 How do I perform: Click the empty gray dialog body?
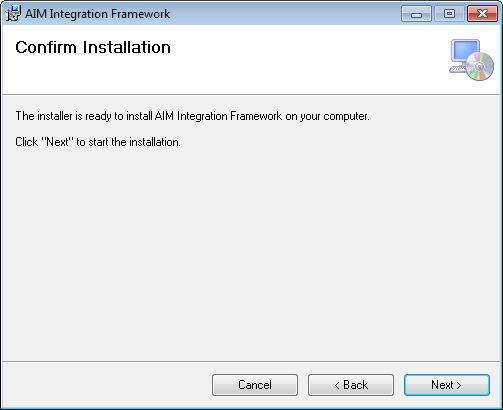[x=251, y=253]
